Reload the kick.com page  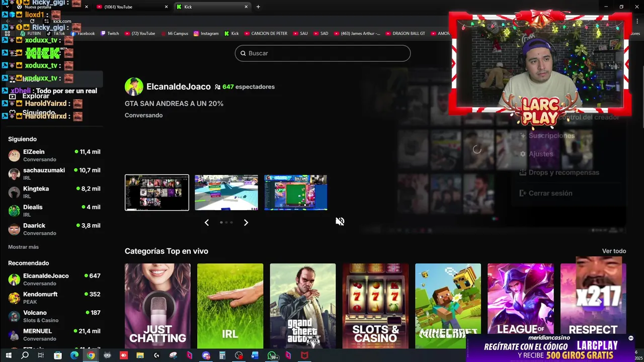(x=32, y=21)
